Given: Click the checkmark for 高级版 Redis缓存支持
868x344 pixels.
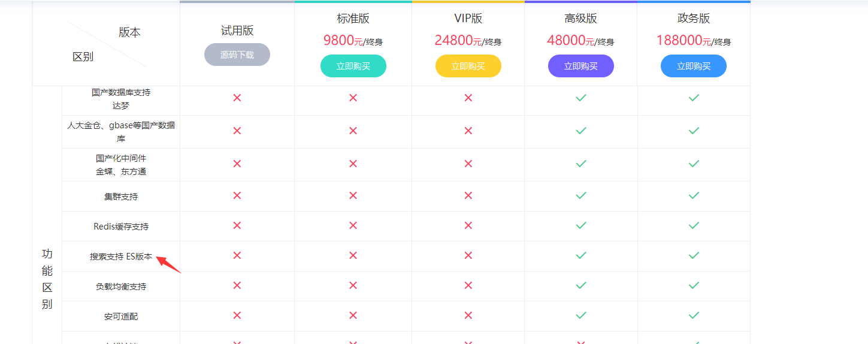Looking at the screenshot, I should pyautogui.click(x=580, y=225).
